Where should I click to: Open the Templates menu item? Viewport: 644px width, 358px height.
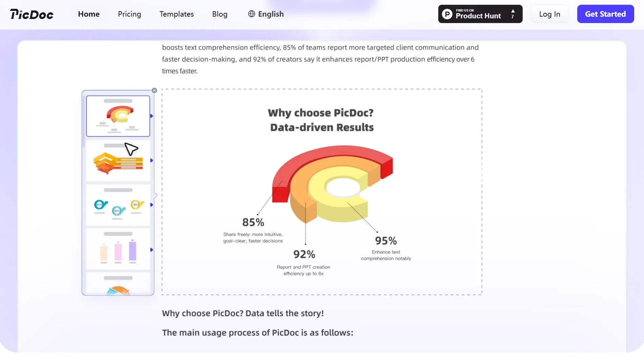(177, 14)
